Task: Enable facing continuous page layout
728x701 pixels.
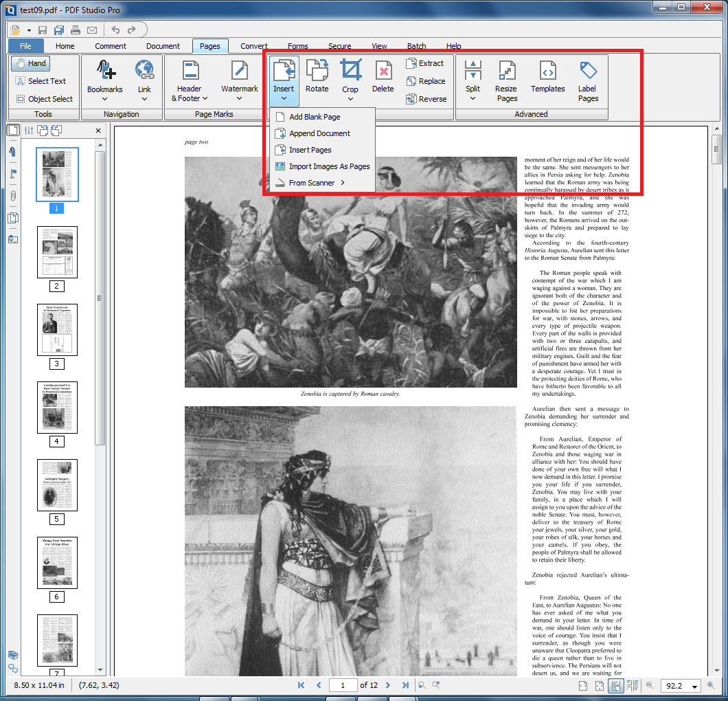Action: (633, 686)
